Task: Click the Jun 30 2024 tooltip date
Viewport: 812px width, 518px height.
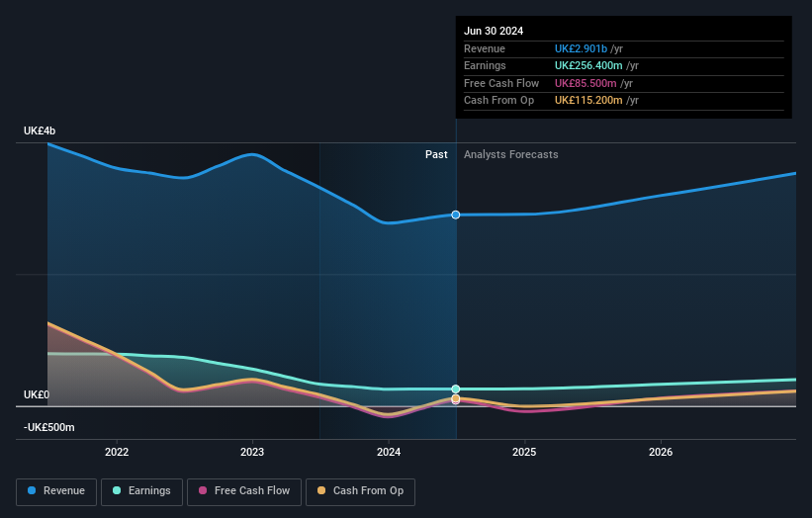Action: [494, 31]
